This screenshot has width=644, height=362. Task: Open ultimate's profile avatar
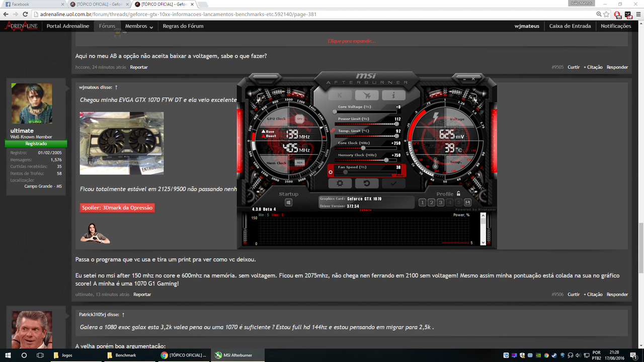coord(32,104)
